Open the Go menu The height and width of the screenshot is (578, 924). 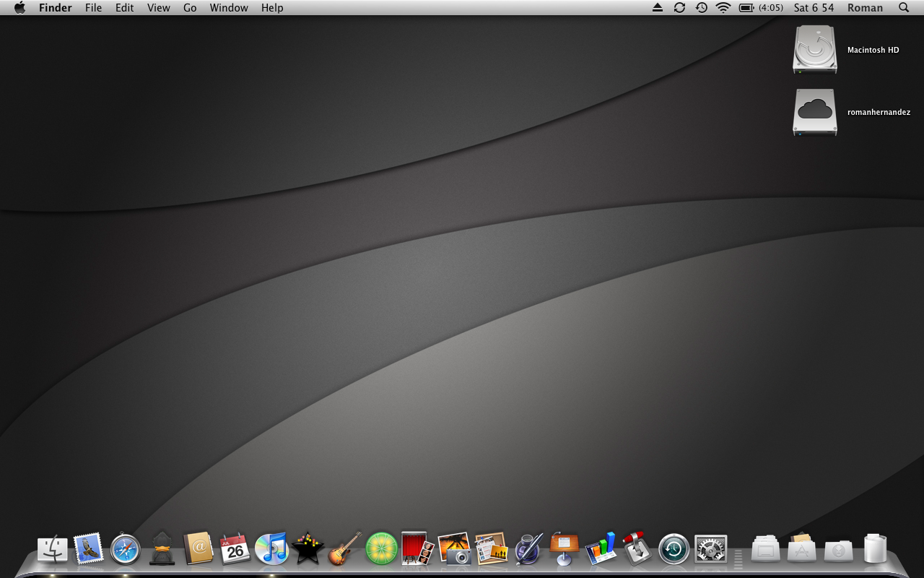tap(190, 8)
